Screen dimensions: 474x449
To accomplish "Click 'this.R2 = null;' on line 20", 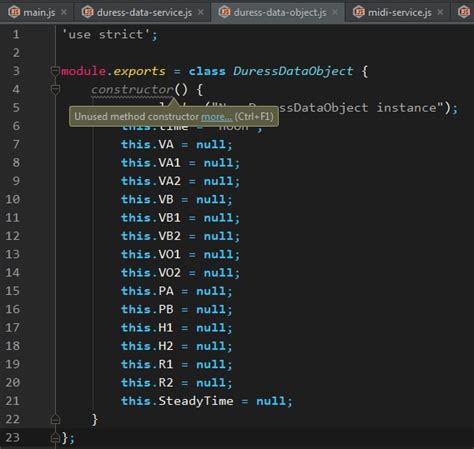I will pos(176,383).
